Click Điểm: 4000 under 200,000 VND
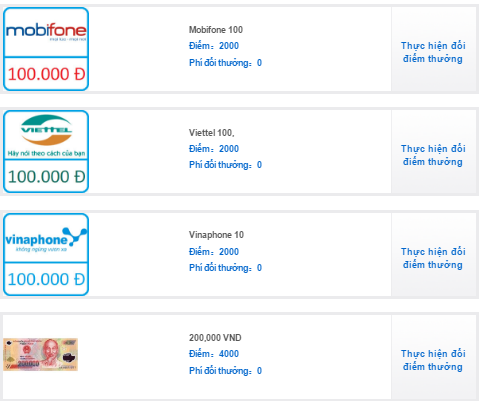This screenshot has height=401, width=484. (214, 354)
